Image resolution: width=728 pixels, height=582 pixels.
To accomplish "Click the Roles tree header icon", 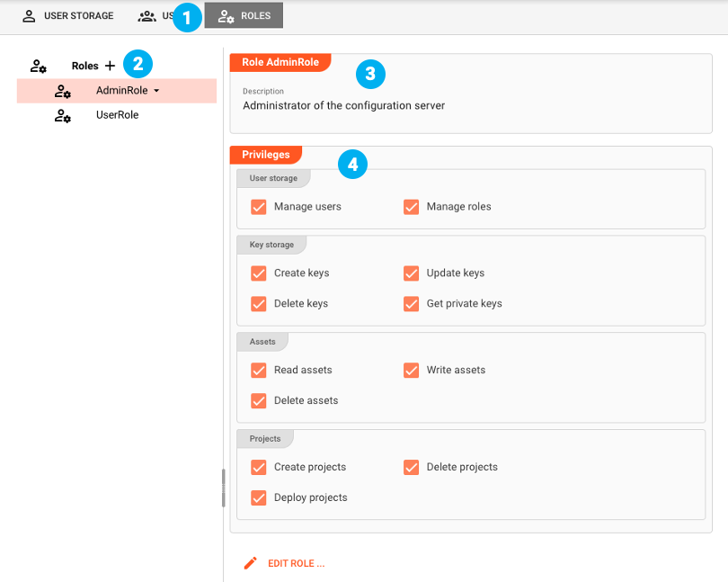I will [x=39, y=66].
